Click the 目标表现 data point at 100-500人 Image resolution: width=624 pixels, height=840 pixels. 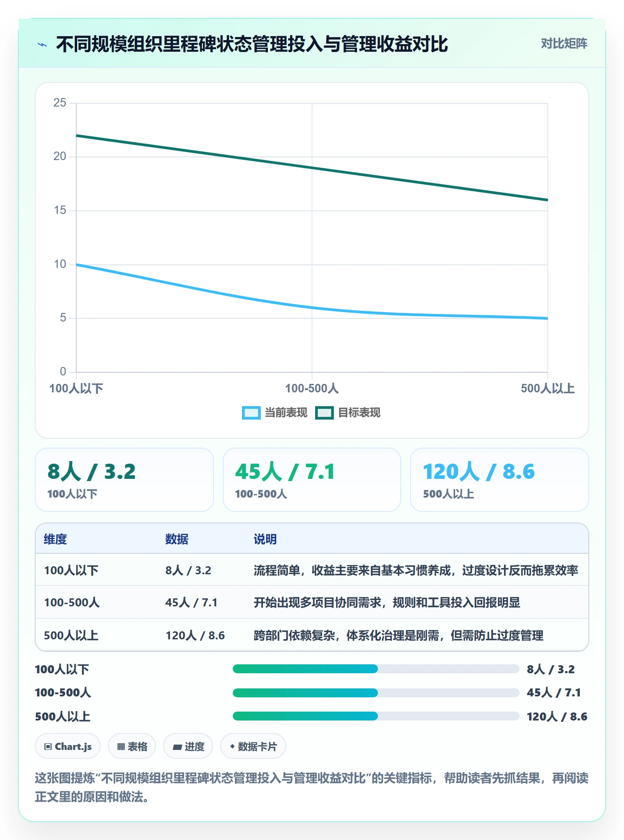tap(312, 168)
